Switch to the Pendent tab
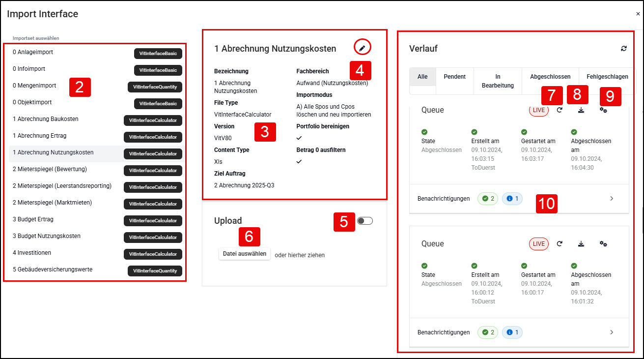Viewport: 644px width, 359px height. point(454,77)
